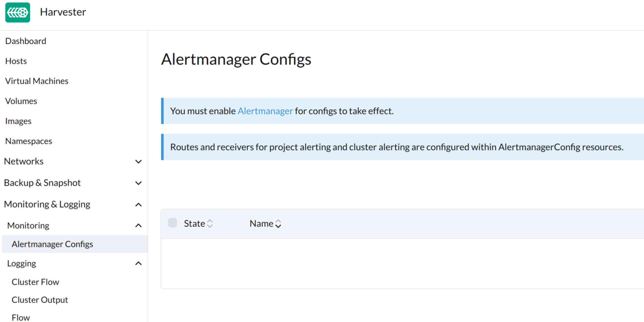The image size is (644, 322).
Task: Click the Harvester logo icon
Action: pyautogui.click(x=18, y=12)
